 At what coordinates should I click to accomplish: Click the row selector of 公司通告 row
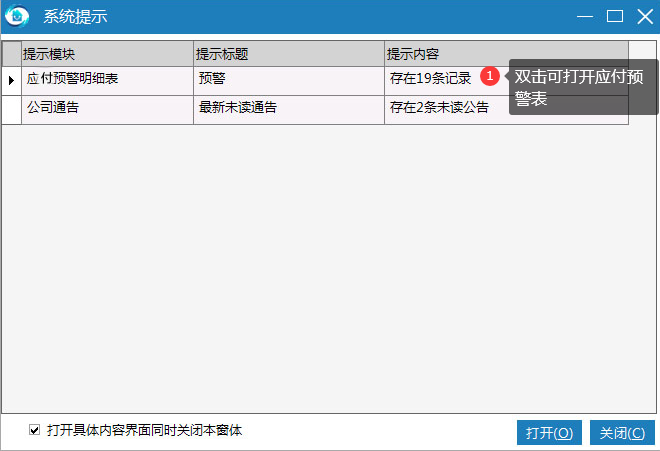click(11, 110)
